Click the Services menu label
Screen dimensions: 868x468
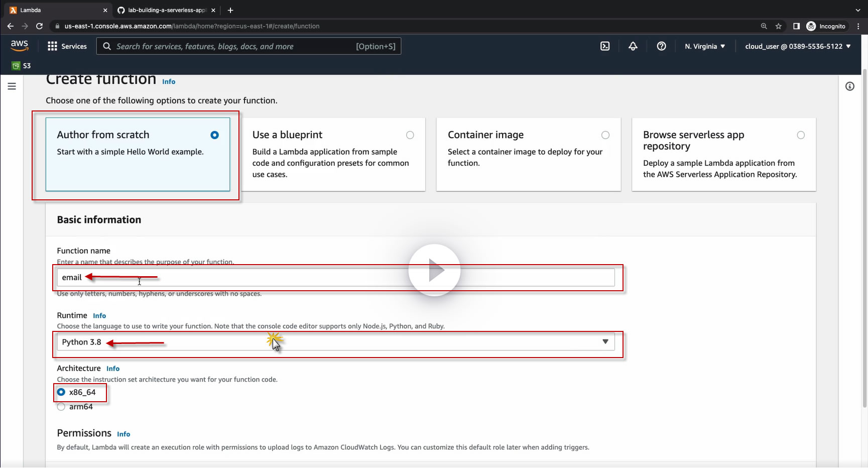74,46
